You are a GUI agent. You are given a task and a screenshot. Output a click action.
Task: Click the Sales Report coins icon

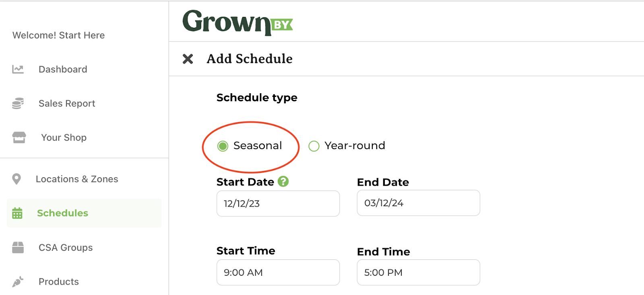point(18,103)
